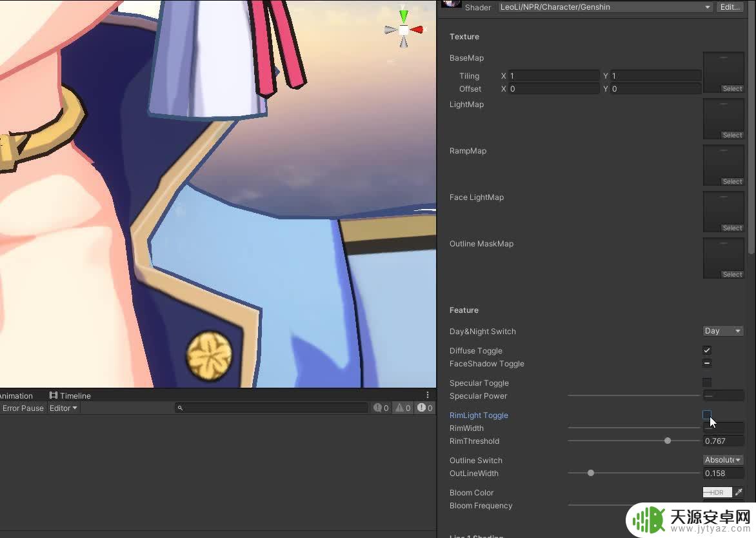Enable the Specular Toggle checkbox

pyautogui.click(x=707, y=383)
